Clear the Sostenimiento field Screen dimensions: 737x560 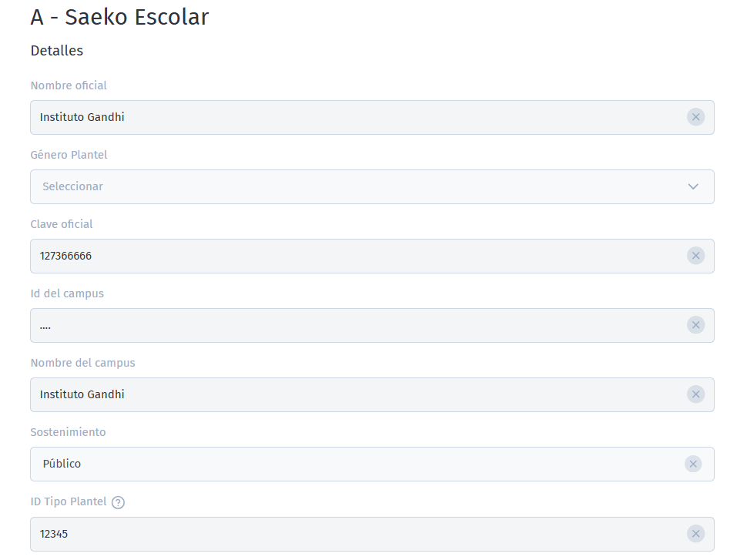(x=692, y=464)
